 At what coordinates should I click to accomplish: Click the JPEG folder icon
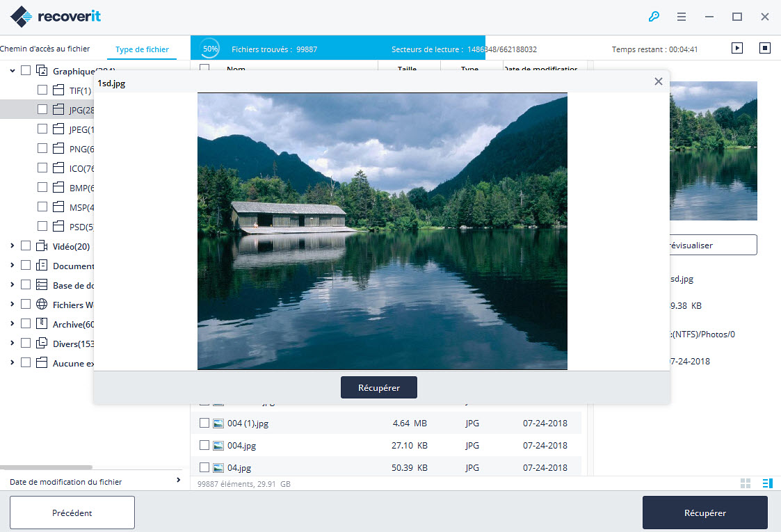pyautogui.click(x=58, y=129)
